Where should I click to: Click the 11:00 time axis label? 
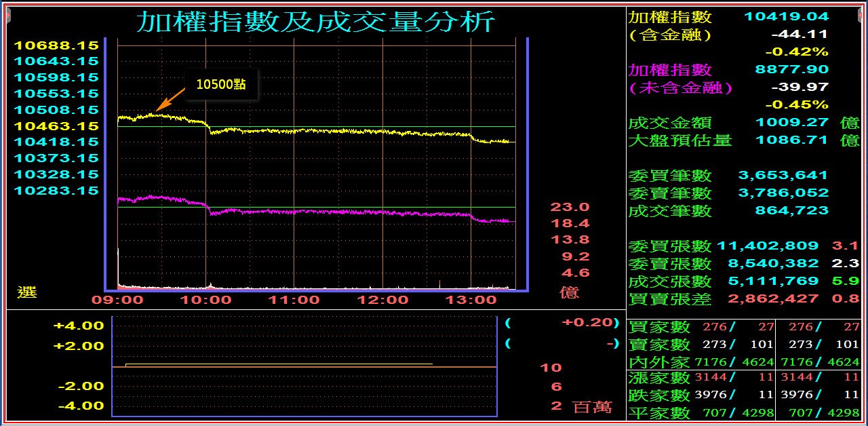tap(294, 299)
